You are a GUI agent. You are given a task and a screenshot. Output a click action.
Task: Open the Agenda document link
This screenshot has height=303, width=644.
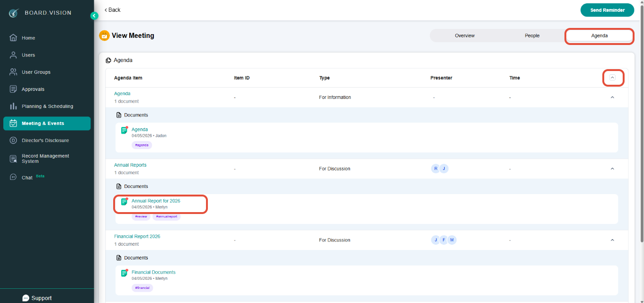[x=140, y=130]
